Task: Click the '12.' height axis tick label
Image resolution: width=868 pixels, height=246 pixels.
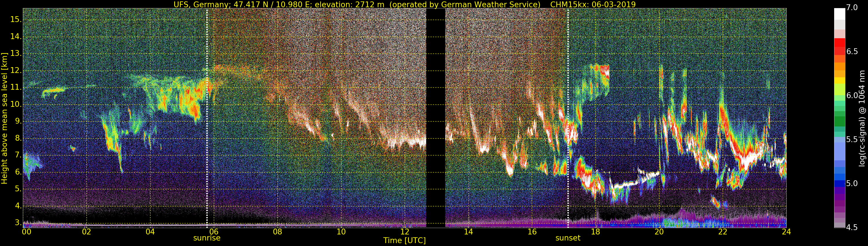Action: click(x=16, y=70)
